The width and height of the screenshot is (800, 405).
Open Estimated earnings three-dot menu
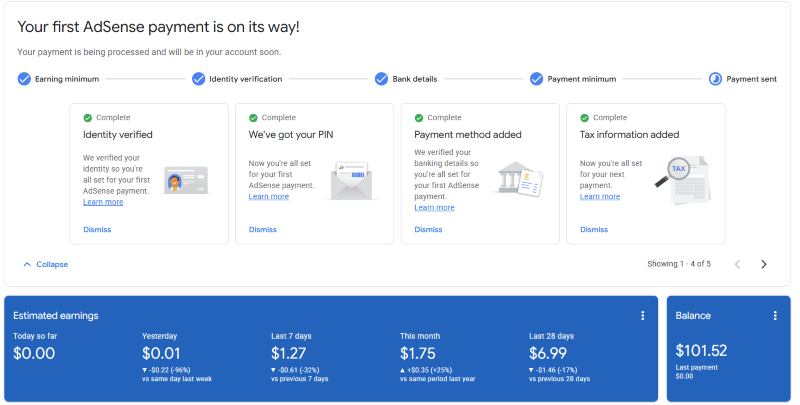[x=643, y=316]
